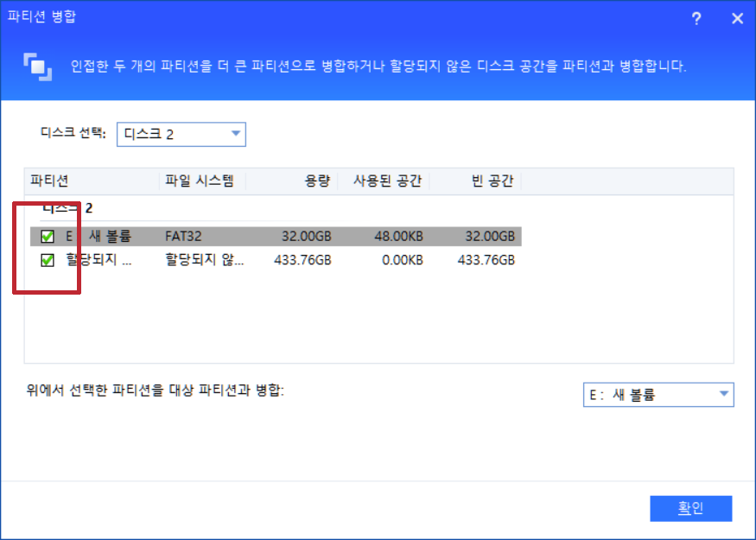Open the help (?) icon
Image resolution: width=756 pixels, height=540 pixels.
pos(696,18)
